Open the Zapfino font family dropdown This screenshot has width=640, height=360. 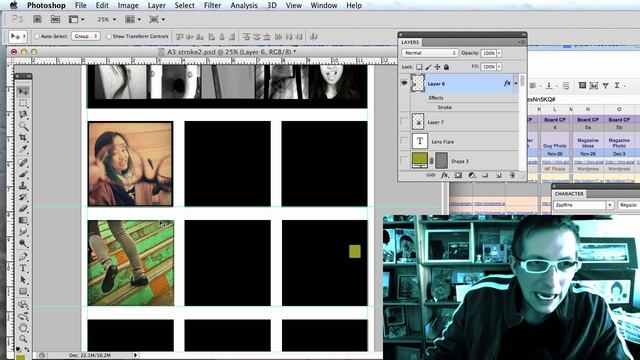tap(609, 205)
